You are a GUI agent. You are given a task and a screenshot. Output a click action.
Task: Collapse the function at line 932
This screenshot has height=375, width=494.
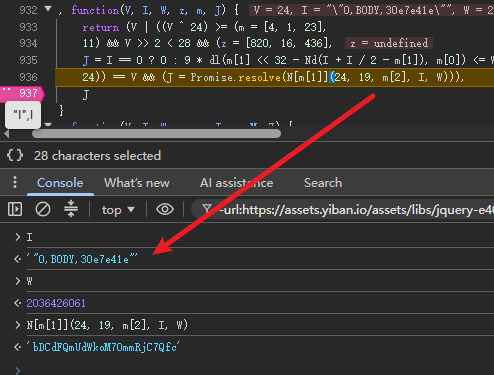pyautogui.click(x=48, y=9)
